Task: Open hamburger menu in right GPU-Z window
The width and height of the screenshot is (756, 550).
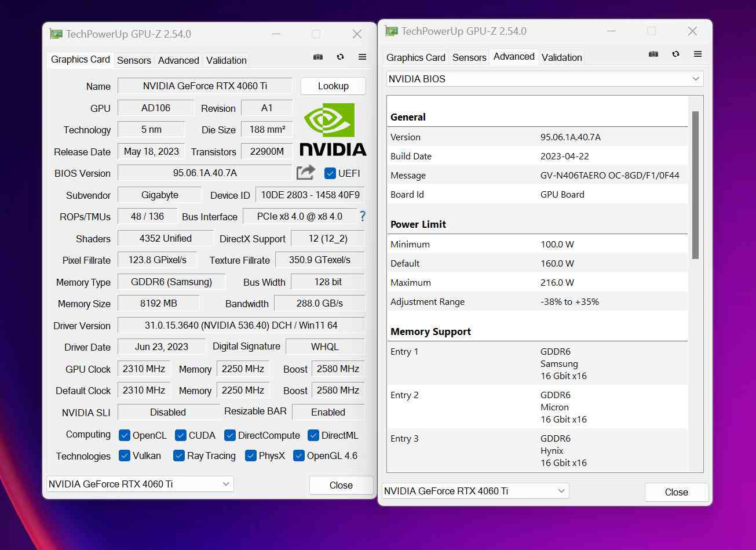Action: tap(697, 54)
